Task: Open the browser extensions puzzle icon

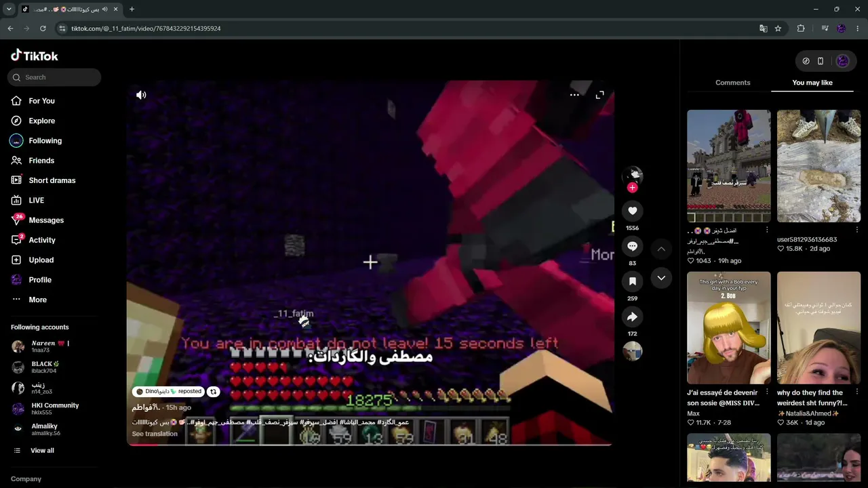Action: pos(801,28)
